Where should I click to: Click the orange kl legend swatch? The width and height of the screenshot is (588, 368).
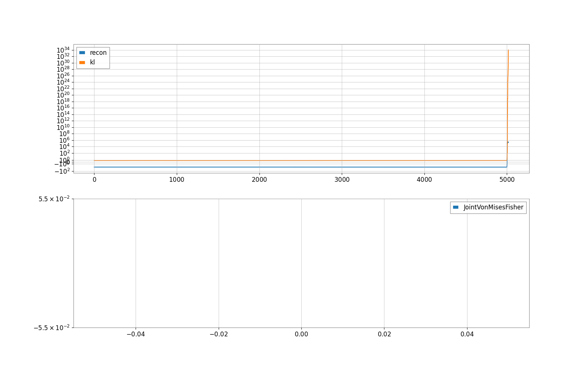[x=82, y=63]
